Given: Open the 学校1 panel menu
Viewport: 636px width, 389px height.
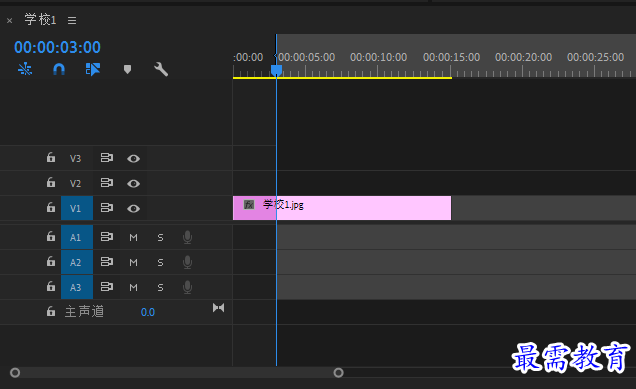Looking at the screenshot, I should (72, 20).
